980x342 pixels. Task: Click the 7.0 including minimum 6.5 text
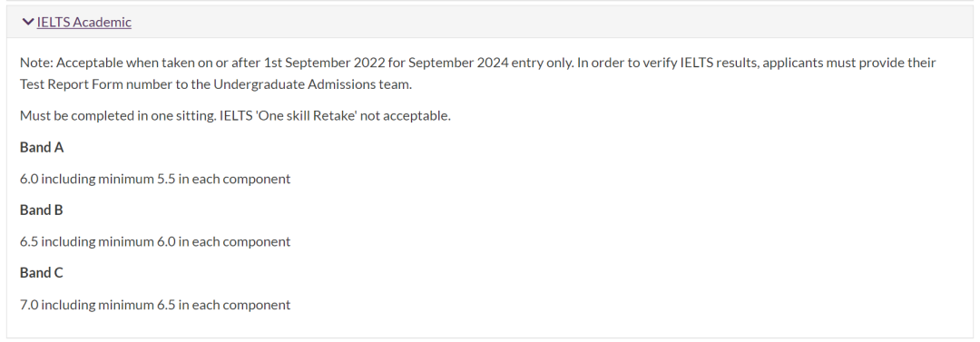pyautogui.click(x=155, y=305)
